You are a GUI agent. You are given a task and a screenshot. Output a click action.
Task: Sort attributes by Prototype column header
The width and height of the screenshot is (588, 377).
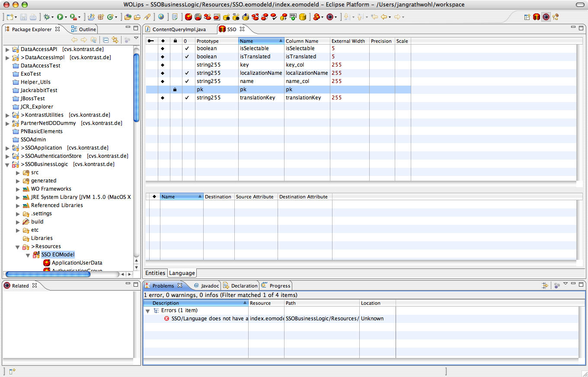217,41
